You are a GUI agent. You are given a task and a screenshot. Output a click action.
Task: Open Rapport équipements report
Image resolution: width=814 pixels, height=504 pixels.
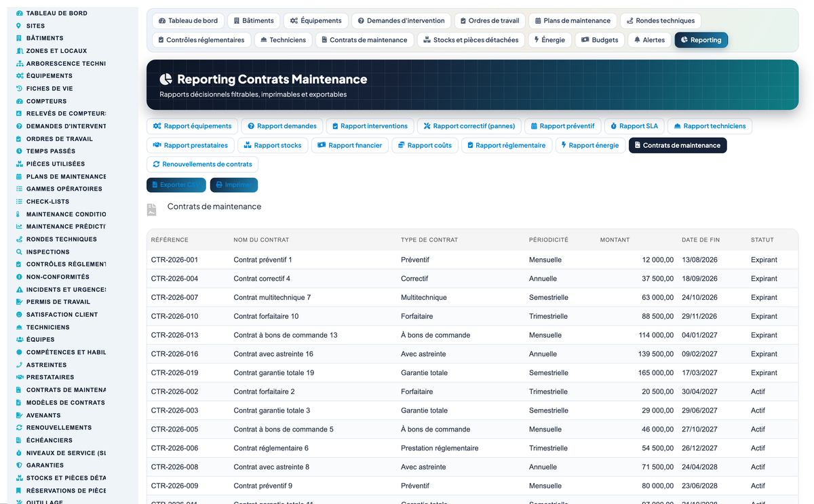click(x=192, y=126)
